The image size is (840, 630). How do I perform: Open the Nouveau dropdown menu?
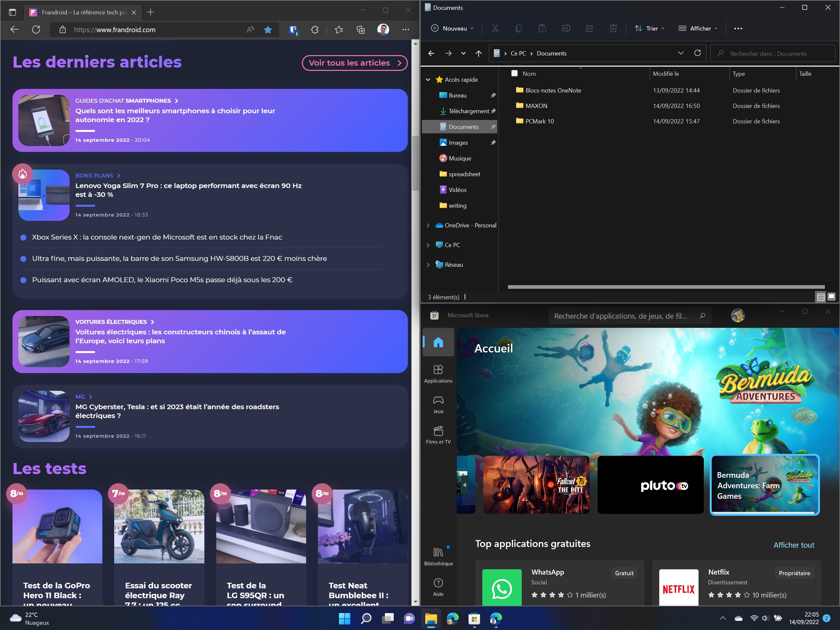coord(452,29)
